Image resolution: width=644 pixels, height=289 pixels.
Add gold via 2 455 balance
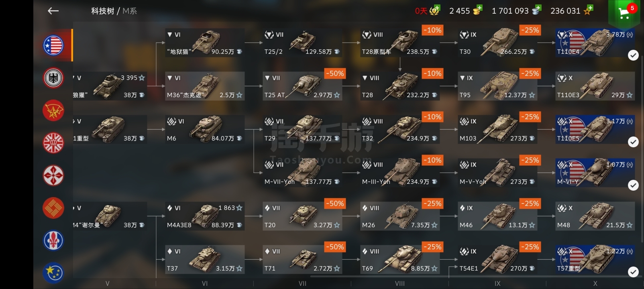click(466, 11)
